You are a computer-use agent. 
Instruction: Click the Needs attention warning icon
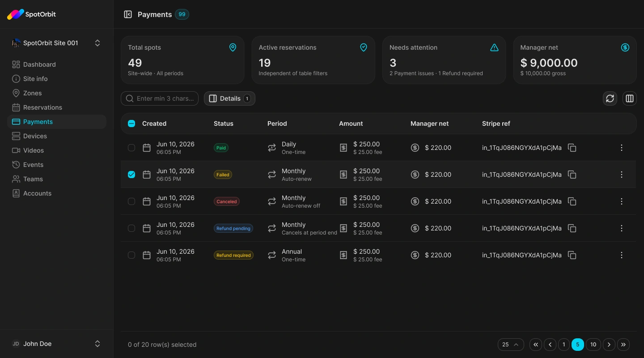coord(494,47)
